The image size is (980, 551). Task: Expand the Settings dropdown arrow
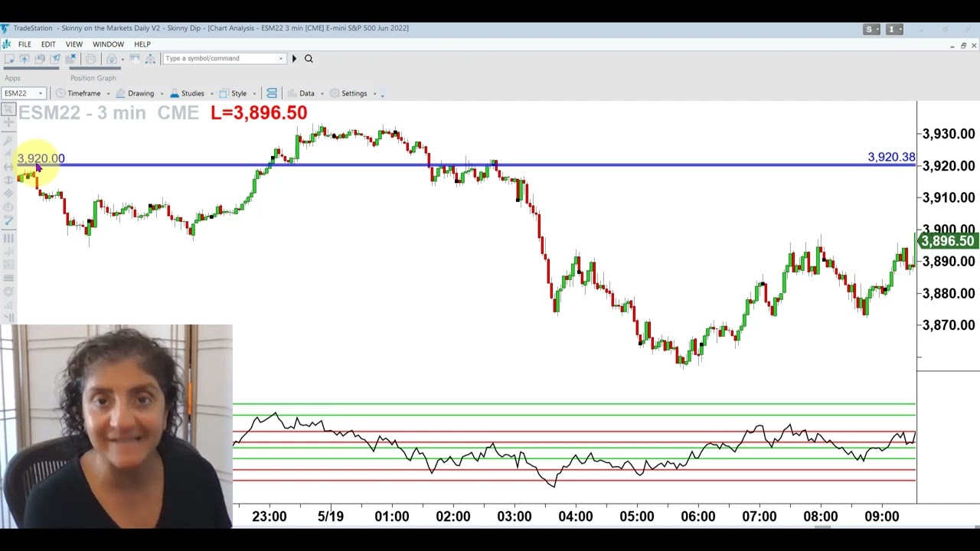coord(374,93)
